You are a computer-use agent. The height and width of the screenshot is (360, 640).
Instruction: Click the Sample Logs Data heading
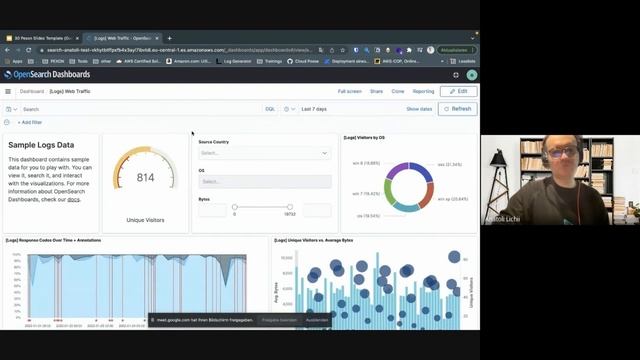(41, 145)
